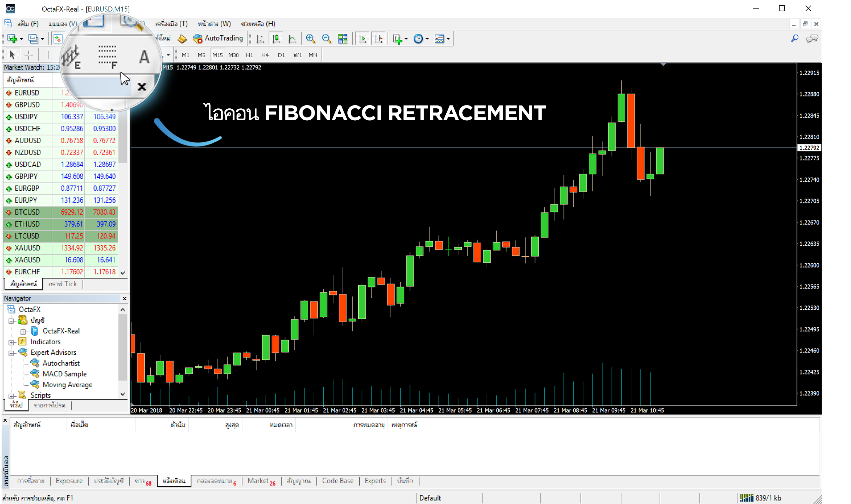This screenshot has height=504, width=851.
Task: Open the เครื่องมือ (T) menu
Action: [x=171, y=24]
